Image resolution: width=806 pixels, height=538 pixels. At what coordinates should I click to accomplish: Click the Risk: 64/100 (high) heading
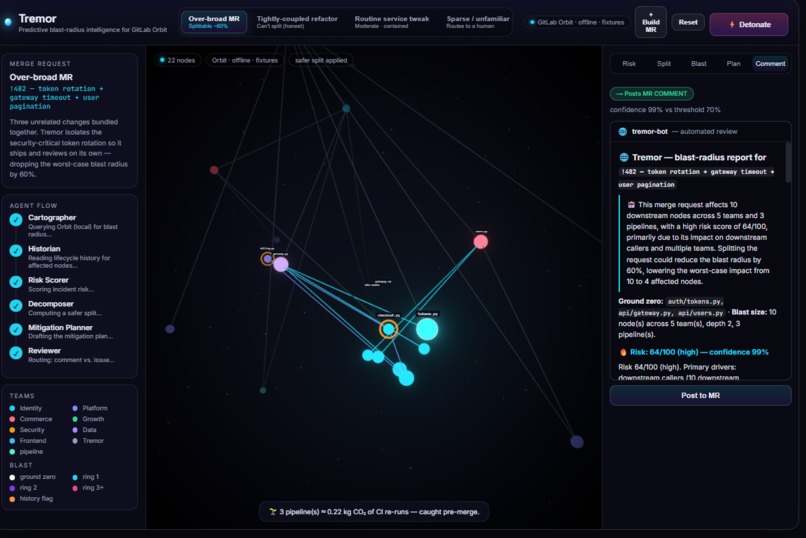699,352
